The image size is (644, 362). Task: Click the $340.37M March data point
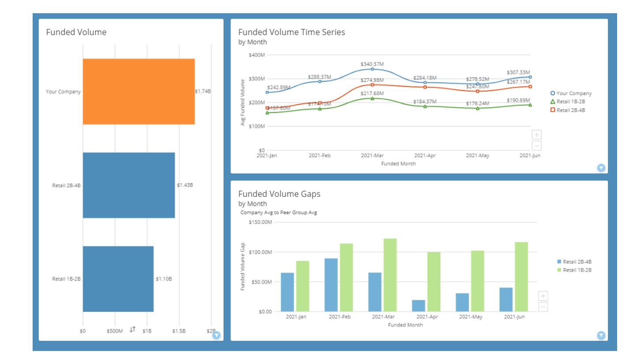click(x=372, y=69)
